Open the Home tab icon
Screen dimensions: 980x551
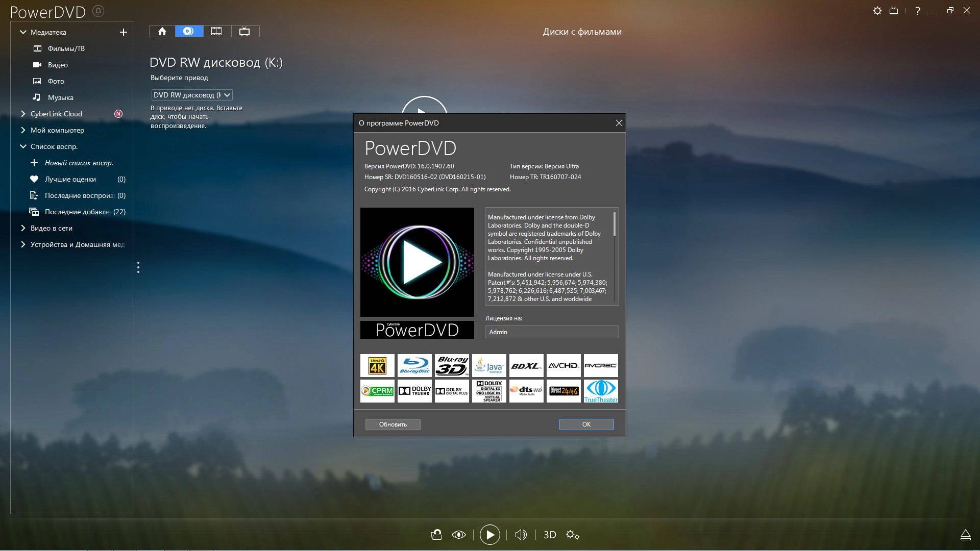[162, 32]
